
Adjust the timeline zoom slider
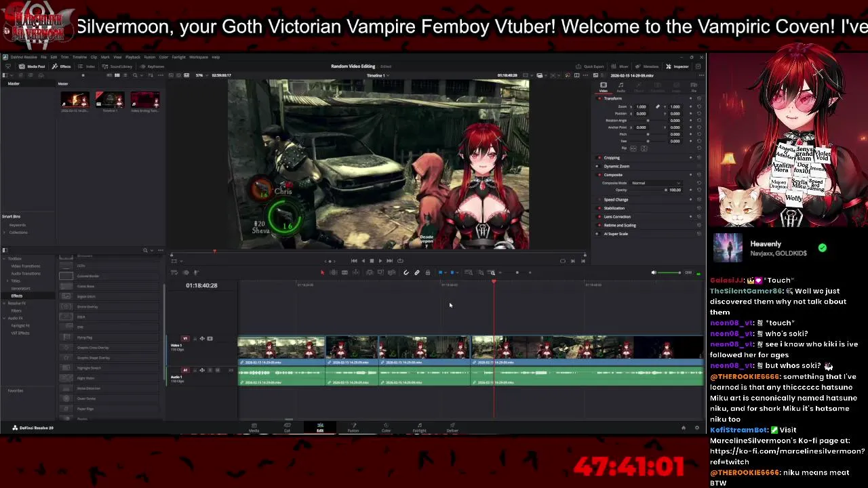coord(517,272)
